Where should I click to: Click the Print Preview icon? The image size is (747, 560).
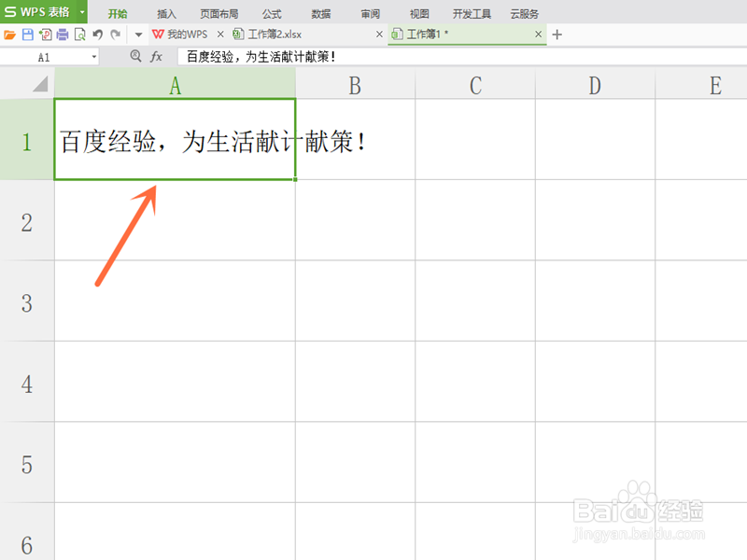click(x=80, y=35)
